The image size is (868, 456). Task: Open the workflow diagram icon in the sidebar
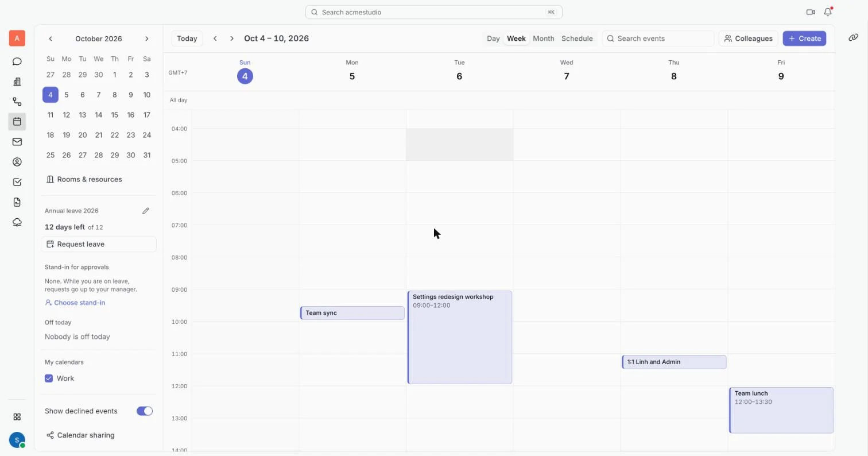click(17, 102)
